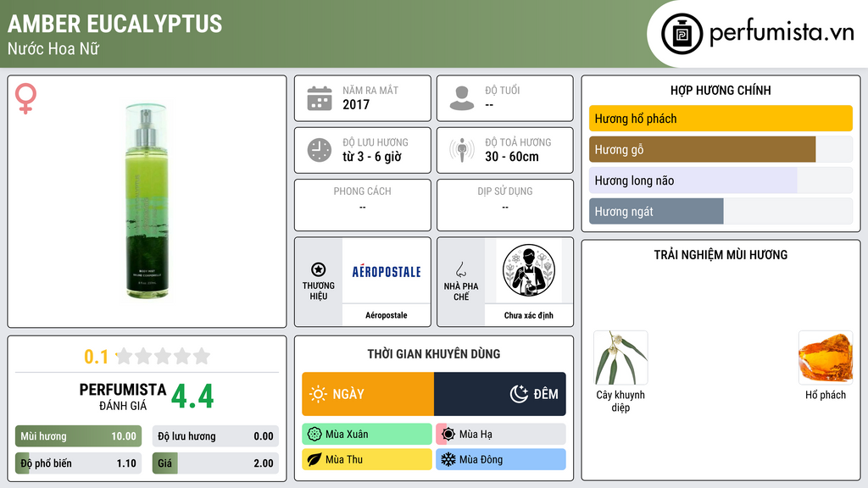Select the Ngày daytime segment
The height and width of the screenshot is (488, 868).
pos(368,394)
